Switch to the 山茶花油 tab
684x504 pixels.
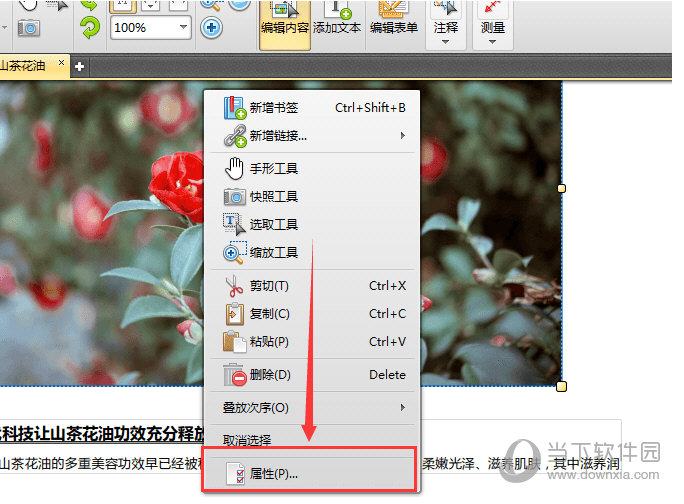click(x=23, y=66)
